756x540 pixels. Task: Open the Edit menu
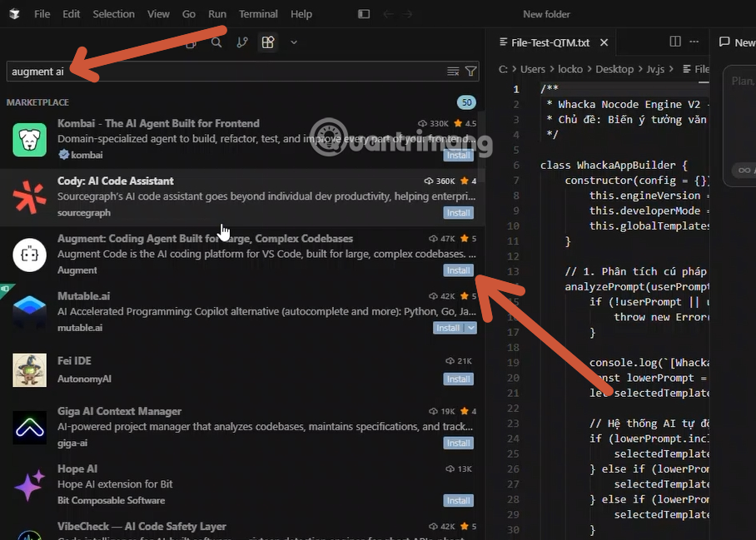click(71, 14)
